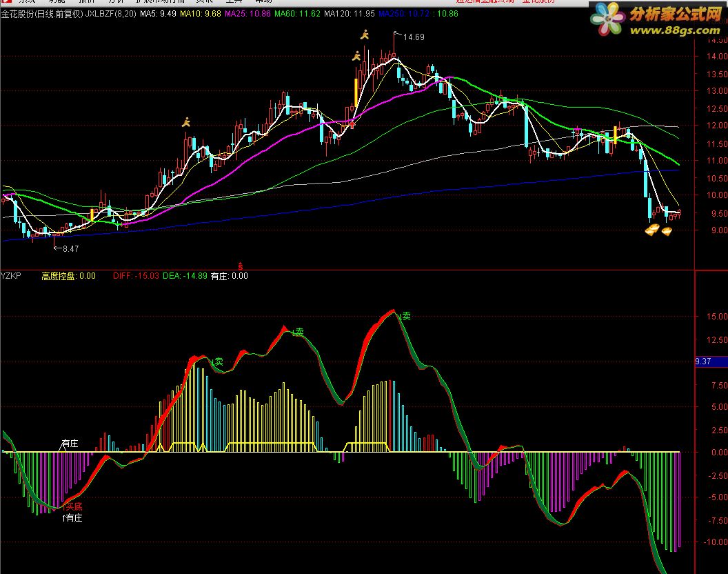Select the MA120: 11.95 legend entry
The image size is (728, 574).
[349, 14]
